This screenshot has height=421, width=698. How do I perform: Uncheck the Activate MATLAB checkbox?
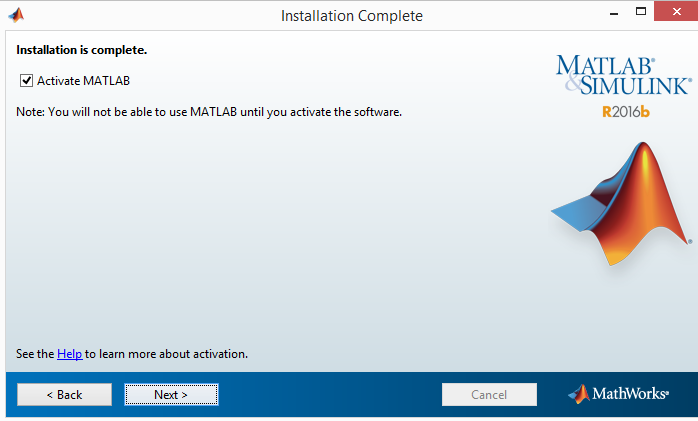pos(26,80)
